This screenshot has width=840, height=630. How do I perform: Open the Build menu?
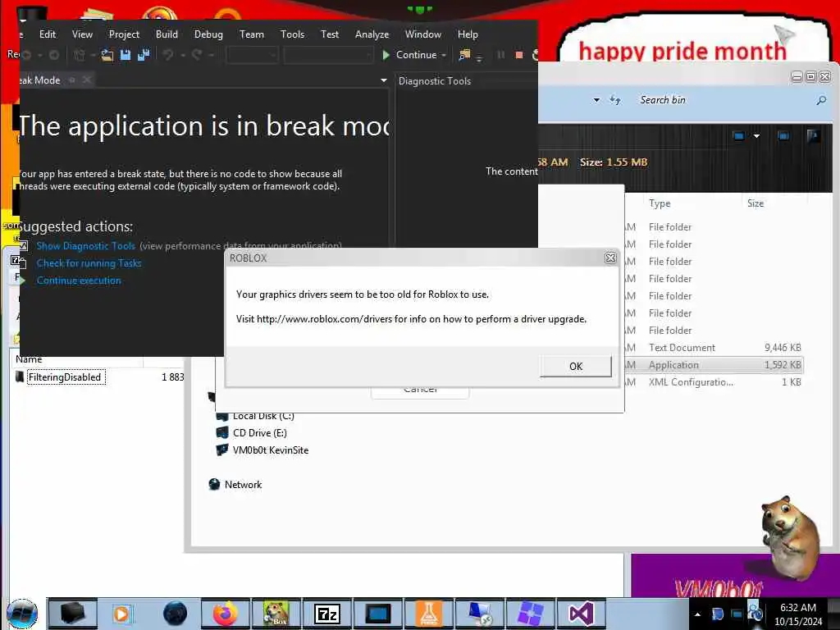(x=167, y=34)
